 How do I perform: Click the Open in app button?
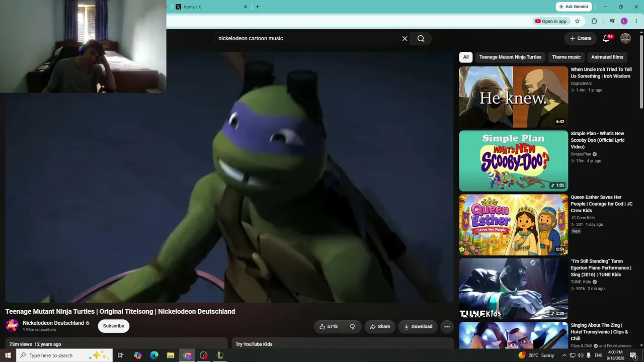pyautogui.click(x=551, y=21)
